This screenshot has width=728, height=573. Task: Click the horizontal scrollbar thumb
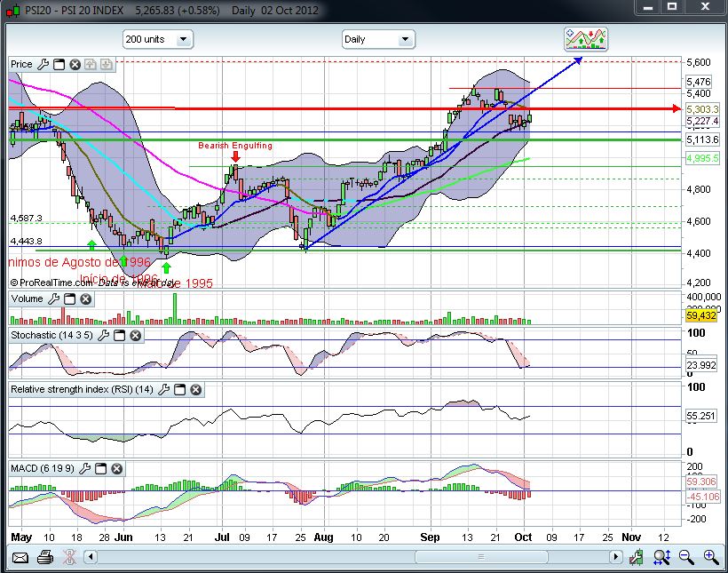tap(479, 557)
